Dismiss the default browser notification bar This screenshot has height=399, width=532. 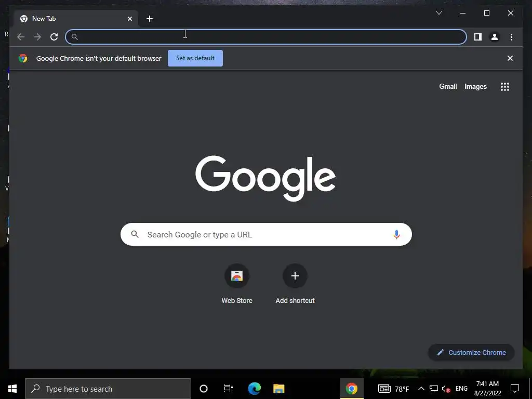pos(510,58)
